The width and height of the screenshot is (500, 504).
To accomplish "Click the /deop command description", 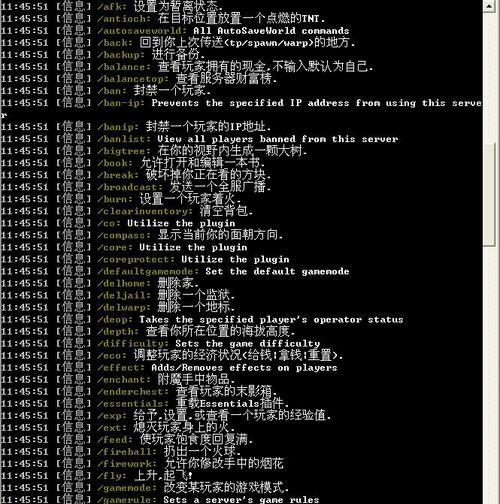I will tap(271, 319).
